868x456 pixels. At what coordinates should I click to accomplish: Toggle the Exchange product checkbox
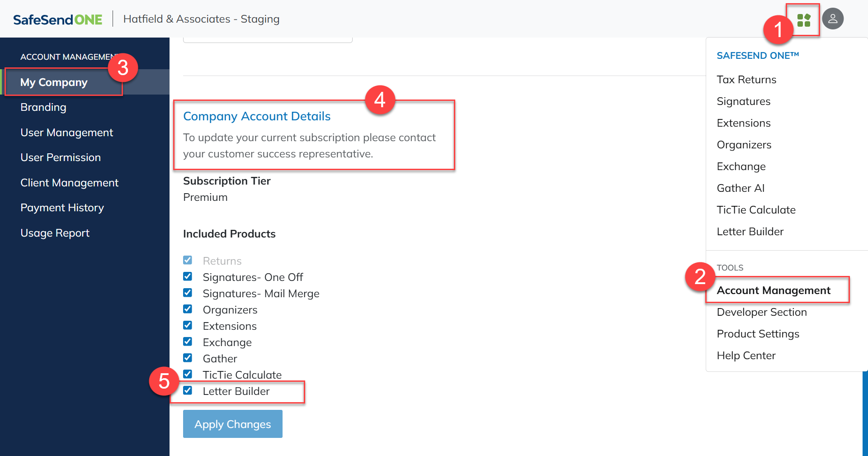[x=188, y=342]
